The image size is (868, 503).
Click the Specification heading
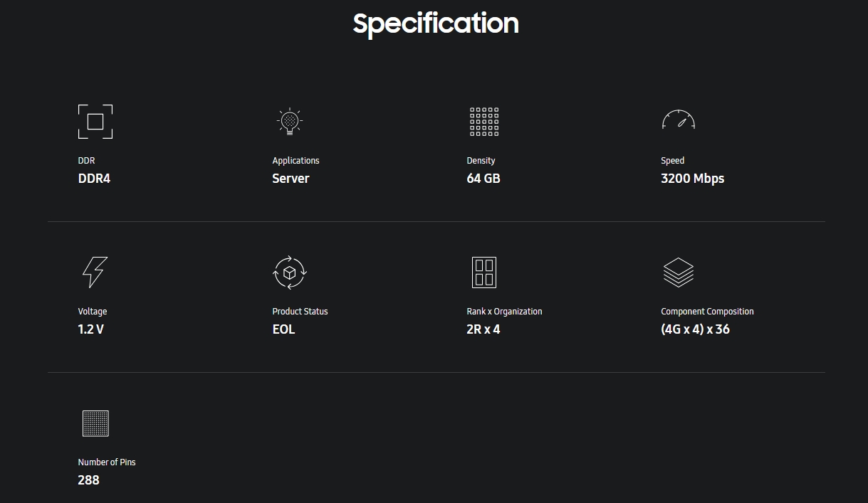click(436, 23)
